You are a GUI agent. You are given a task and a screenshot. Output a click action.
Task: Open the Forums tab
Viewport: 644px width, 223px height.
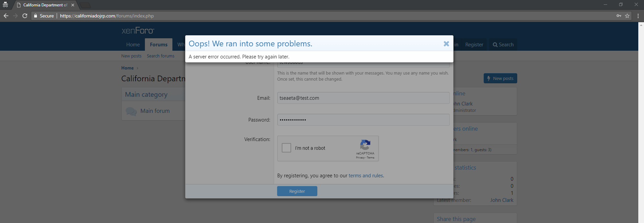(x=158, y=45)
